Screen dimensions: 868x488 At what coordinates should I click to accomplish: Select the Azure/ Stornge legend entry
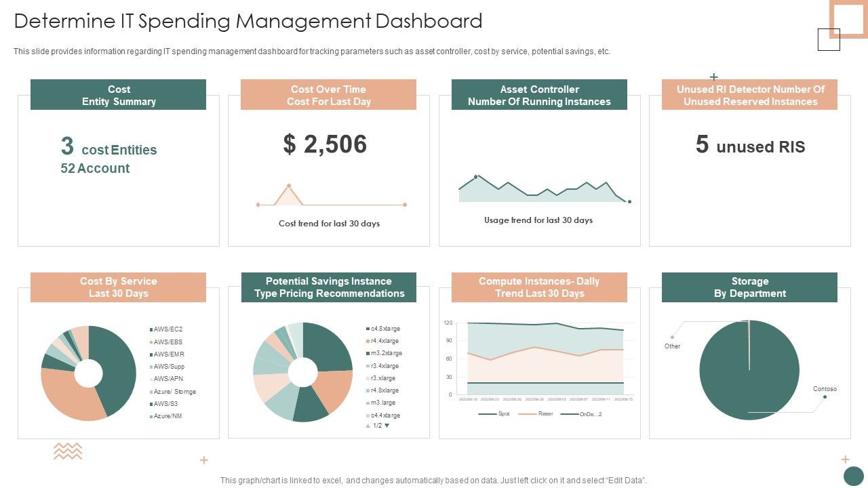[173, 392]
